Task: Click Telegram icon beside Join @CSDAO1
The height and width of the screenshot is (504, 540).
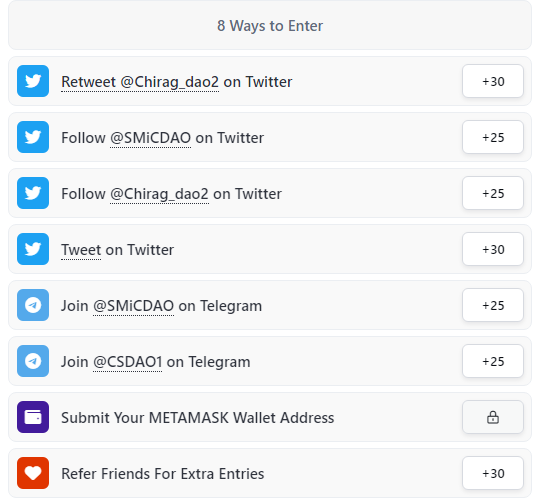Action: (33, 361)
